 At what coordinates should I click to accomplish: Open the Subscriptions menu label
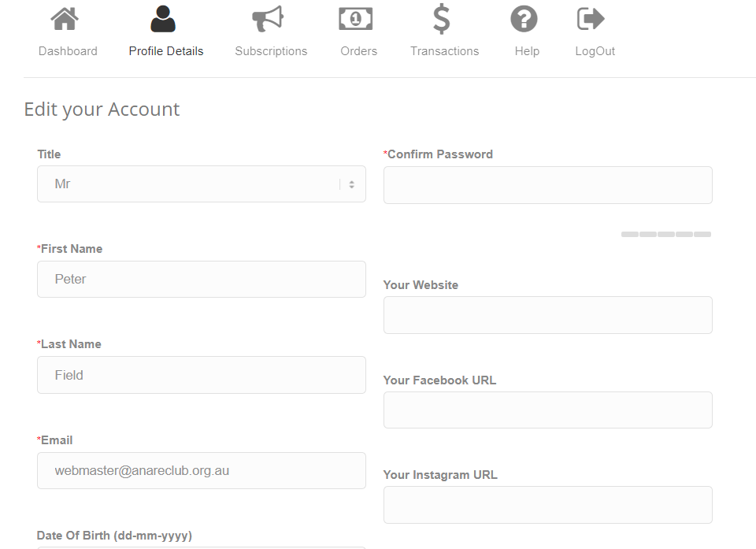click(x=271, y=51)
